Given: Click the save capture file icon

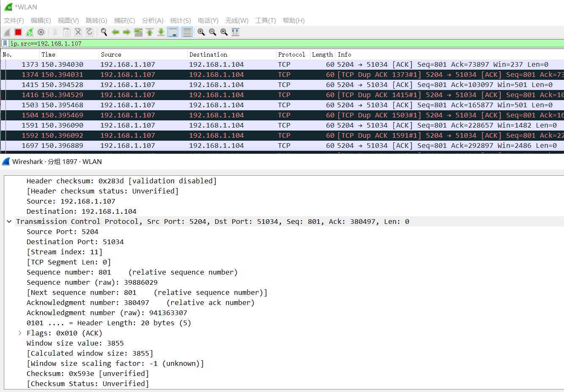Looking at the screenshot, I should 66,32.
